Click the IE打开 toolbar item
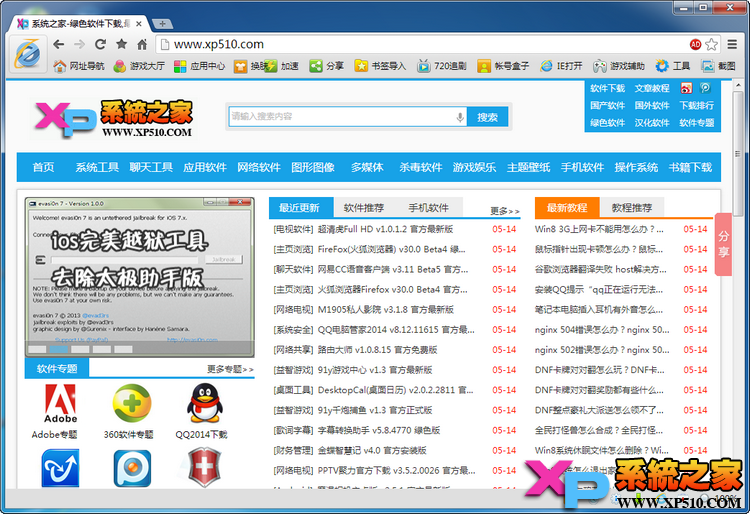 point(562,66)
